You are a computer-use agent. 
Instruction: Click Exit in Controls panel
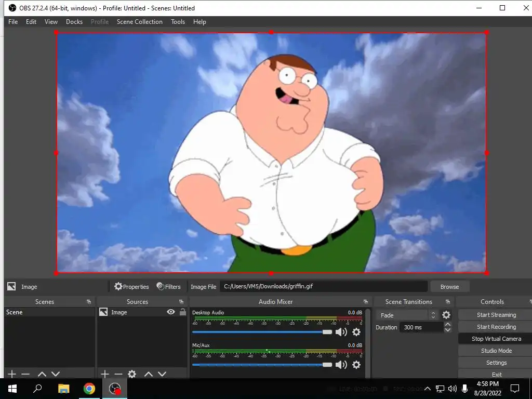click(x=496, y=374)
